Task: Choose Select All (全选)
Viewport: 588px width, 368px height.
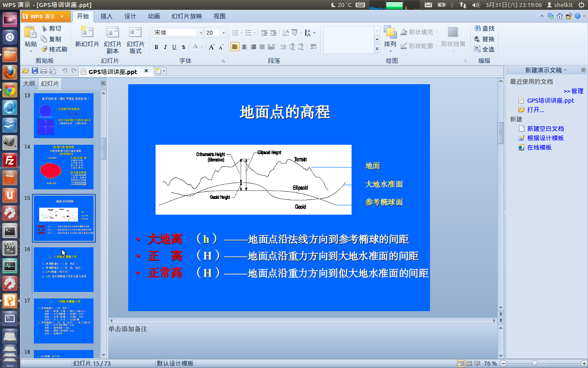Action: point(484,49)
